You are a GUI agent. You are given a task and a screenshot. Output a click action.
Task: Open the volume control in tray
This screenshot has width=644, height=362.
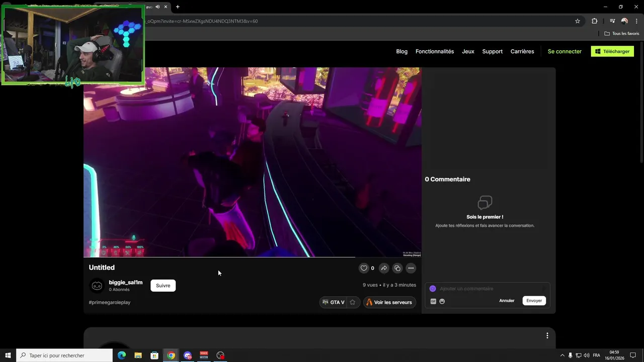point(587,355)
